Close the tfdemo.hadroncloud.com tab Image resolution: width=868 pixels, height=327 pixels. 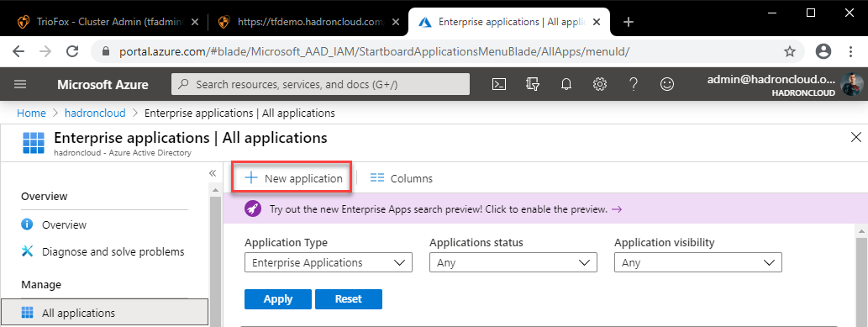396,22
